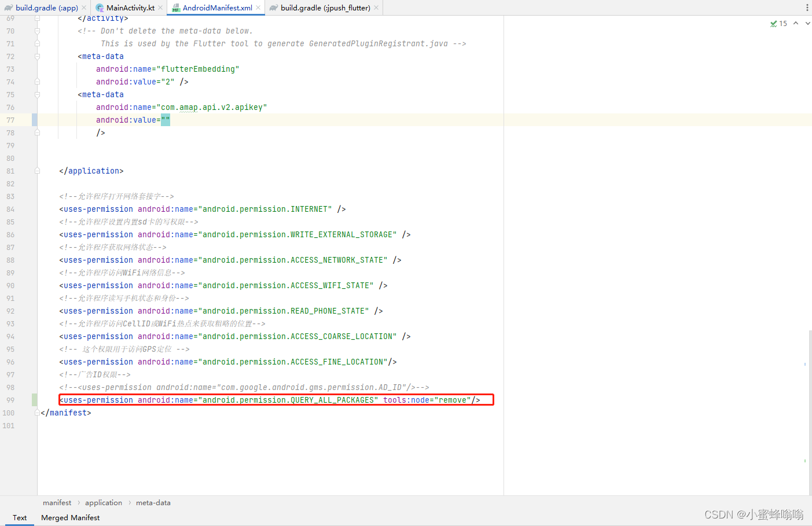
Task: Click the flutterEmbedding name value
Action: [x=198, y=69]
